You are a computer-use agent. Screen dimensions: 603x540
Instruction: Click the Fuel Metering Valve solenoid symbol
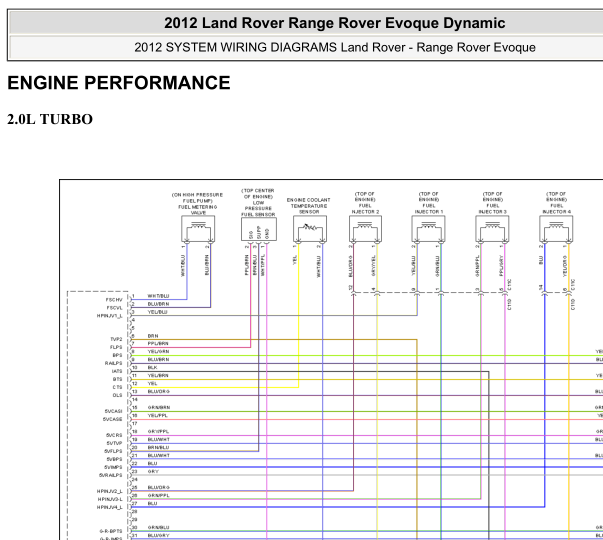coord(198,229)
